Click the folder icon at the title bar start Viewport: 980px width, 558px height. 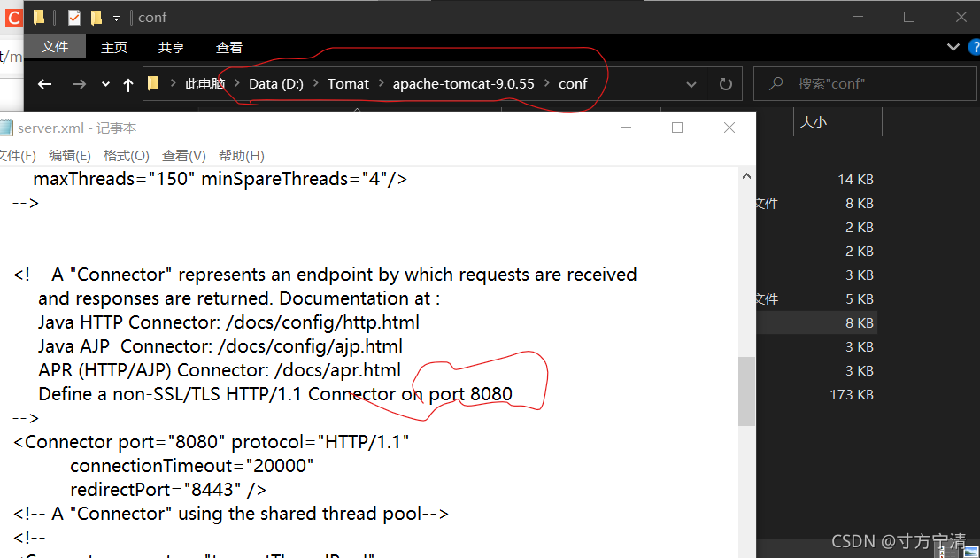coord(39,18)
